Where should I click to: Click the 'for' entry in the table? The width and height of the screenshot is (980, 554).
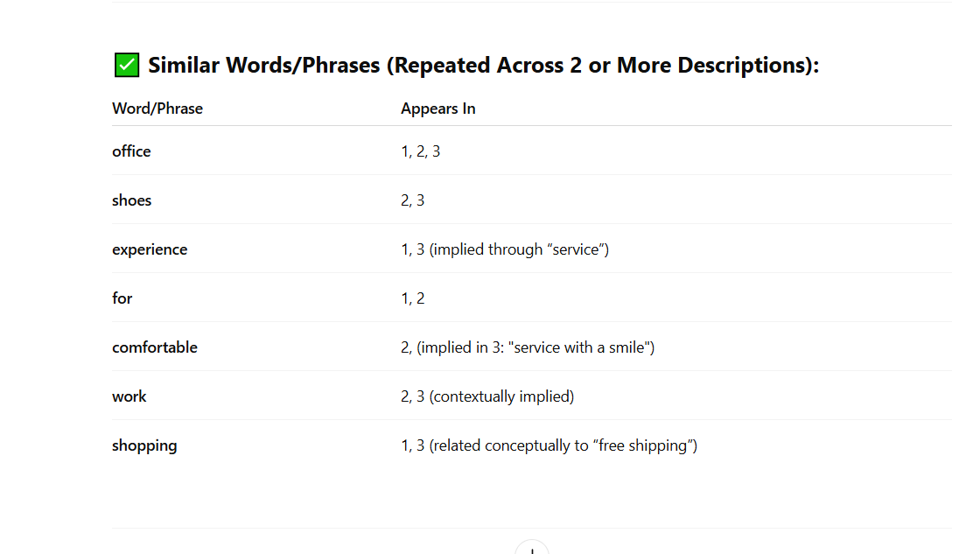click(122, 298)
